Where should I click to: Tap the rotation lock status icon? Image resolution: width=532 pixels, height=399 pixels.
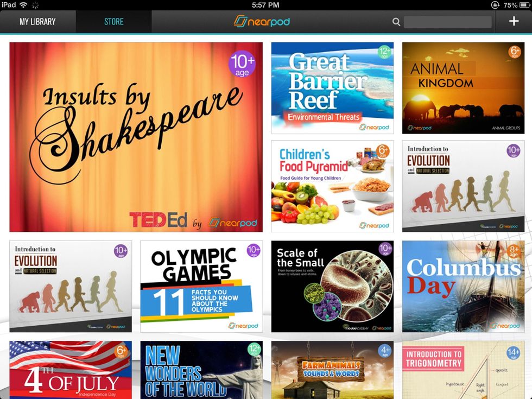495,5
